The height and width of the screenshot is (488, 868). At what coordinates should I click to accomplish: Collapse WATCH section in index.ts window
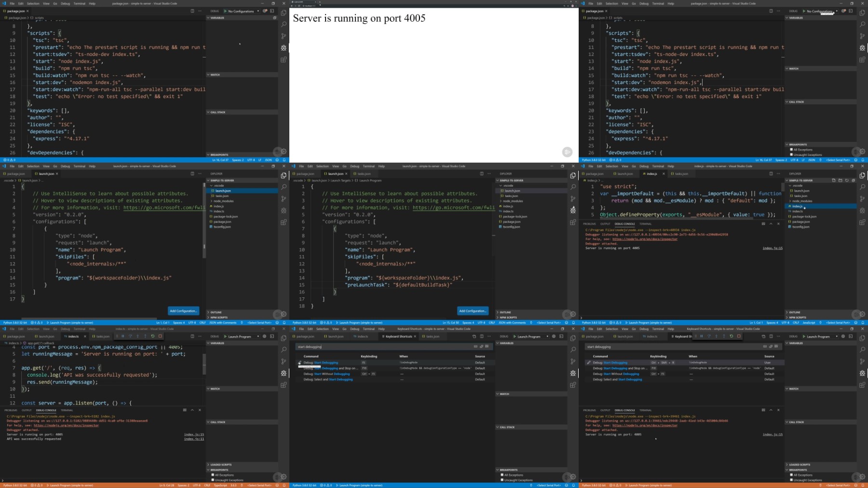click(242, 389)
